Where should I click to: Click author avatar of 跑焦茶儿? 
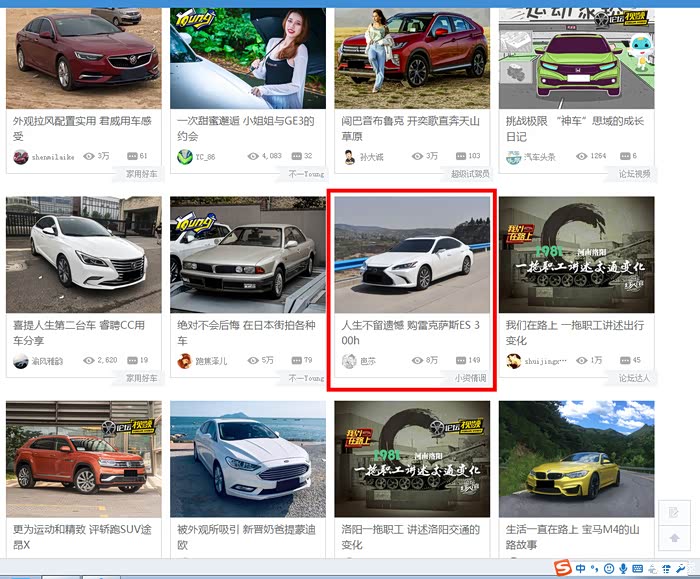[x=185, y=360]
